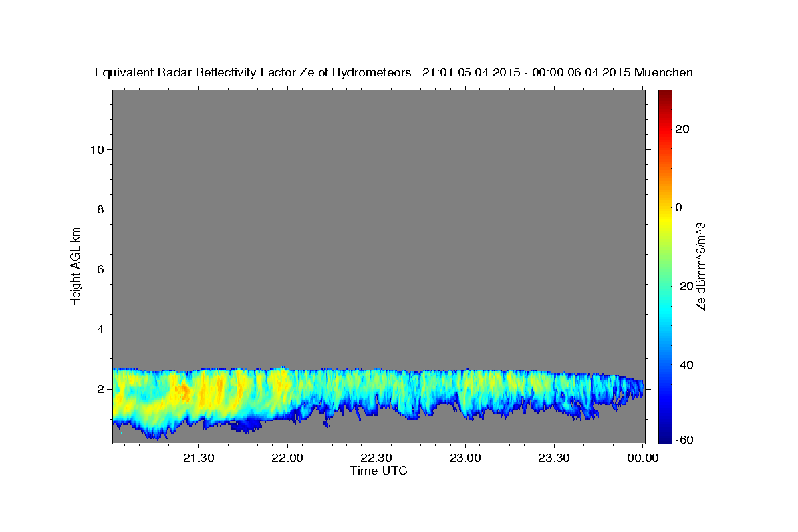Viewport: 798px width, 532px height.
Task: Click the colorbar tick label '-20'
Action: click(x=683, y=286)
